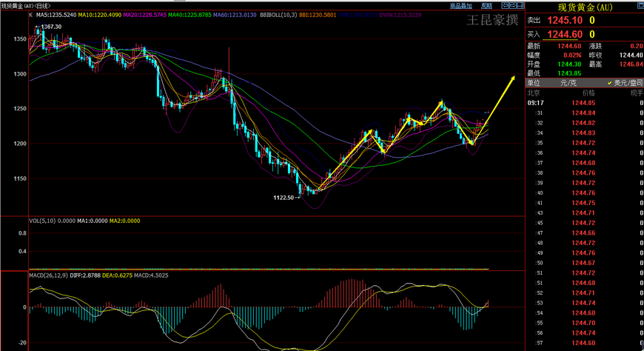
Task: Click the MA5:1235.5240 indicator label
Action: pos(56,15)
